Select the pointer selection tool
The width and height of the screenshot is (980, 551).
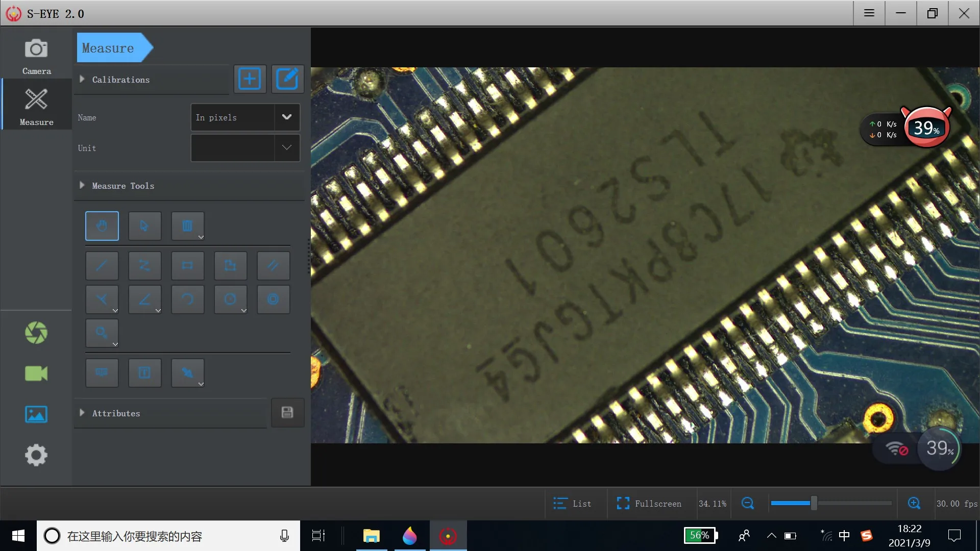click(x=144, y=226)
